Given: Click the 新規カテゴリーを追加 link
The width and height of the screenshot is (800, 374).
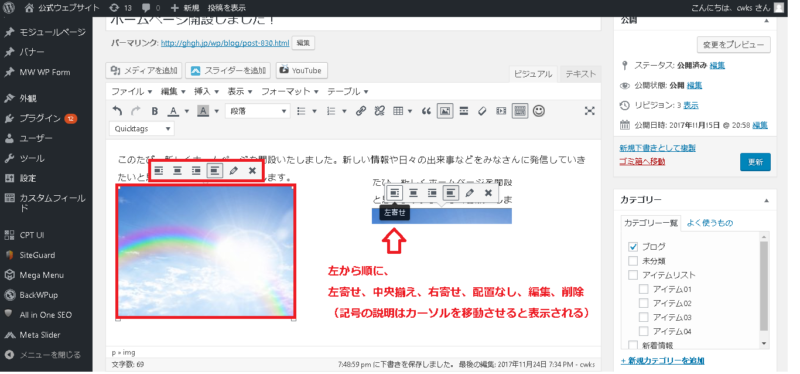Looking at the screenshot, I should 662,361.
